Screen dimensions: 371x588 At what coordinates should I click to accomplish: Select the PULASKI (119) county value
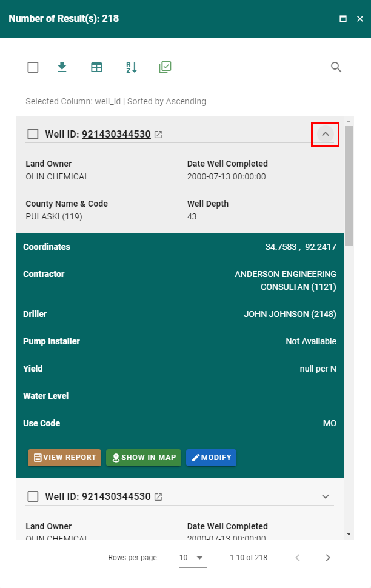pos(54,217)
